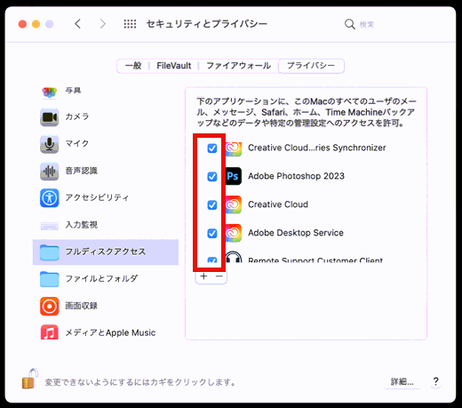
Task: Toggle the Adobe Photoshop 2023 checkbox
Action: pyautogui.click(x=212, y=176)
